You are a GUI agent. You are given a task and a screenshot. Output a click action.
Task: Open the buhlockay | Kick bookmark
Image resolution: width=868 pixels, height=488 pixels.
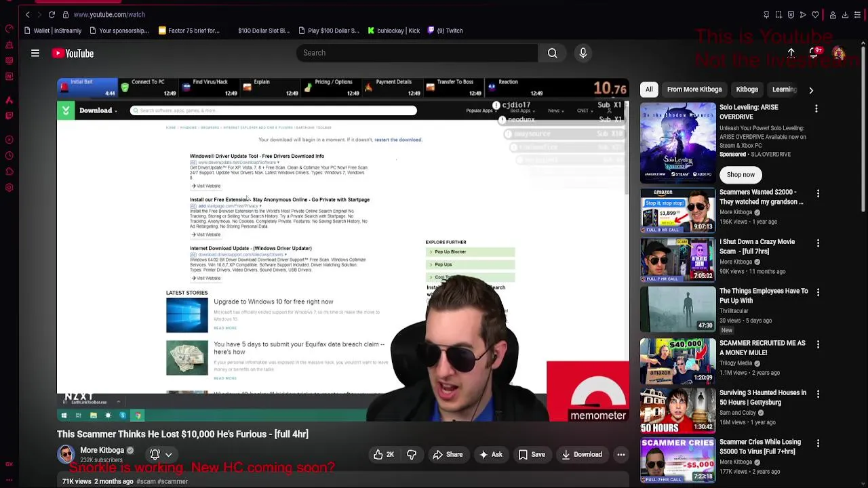coord(394,30)
